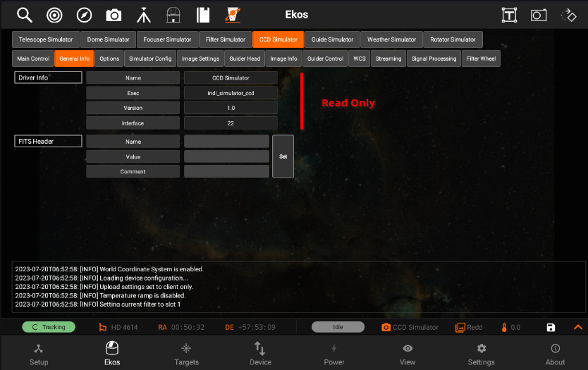
Task: Open the search magnifier icon
Action: click(25, 15)
